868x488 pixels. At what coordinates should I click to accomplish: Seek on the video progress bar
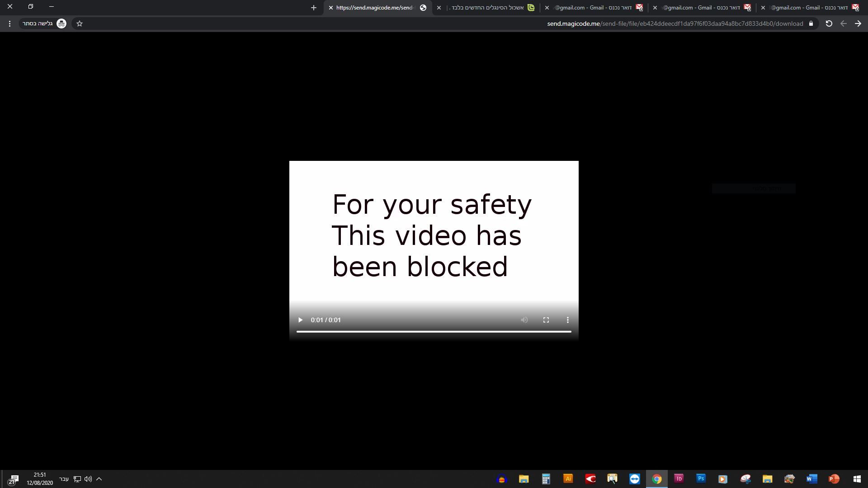pyautogui.click(x=434, y=332)
